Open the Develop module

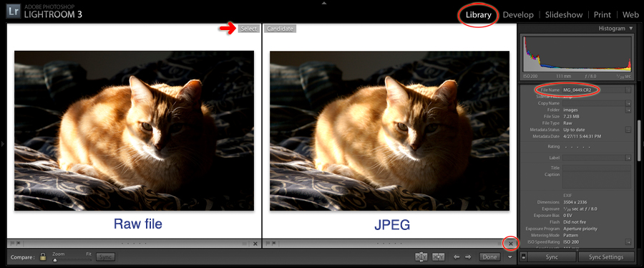(518, 15)
